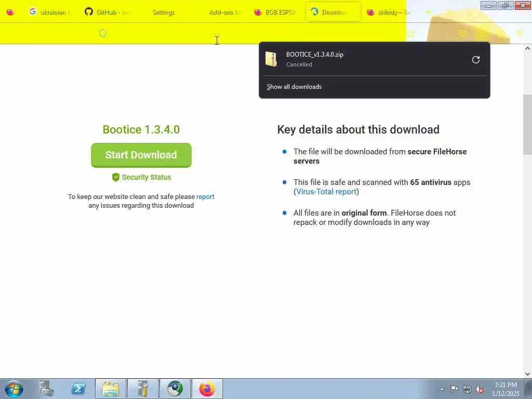
Task: Click the BOOTICE_v1.3.4.0.zip file name
Action: click(x=315, y=54)
